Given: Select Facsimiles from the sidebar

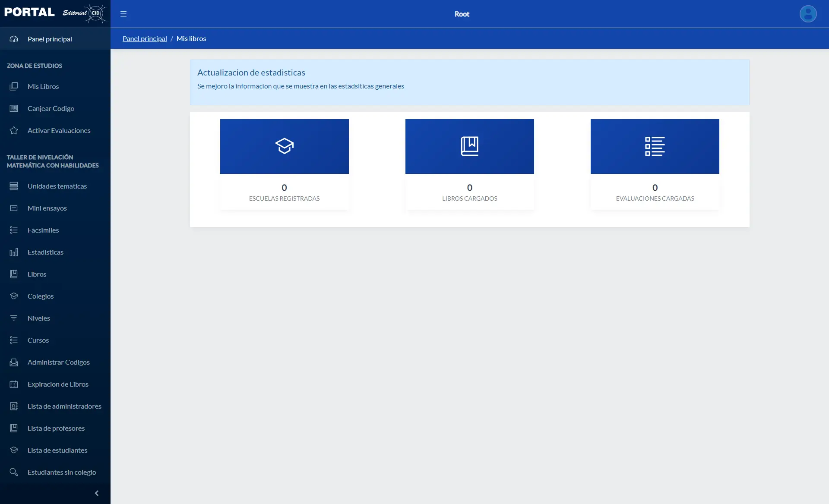Looking at the screenshot, I should [43, 230].
